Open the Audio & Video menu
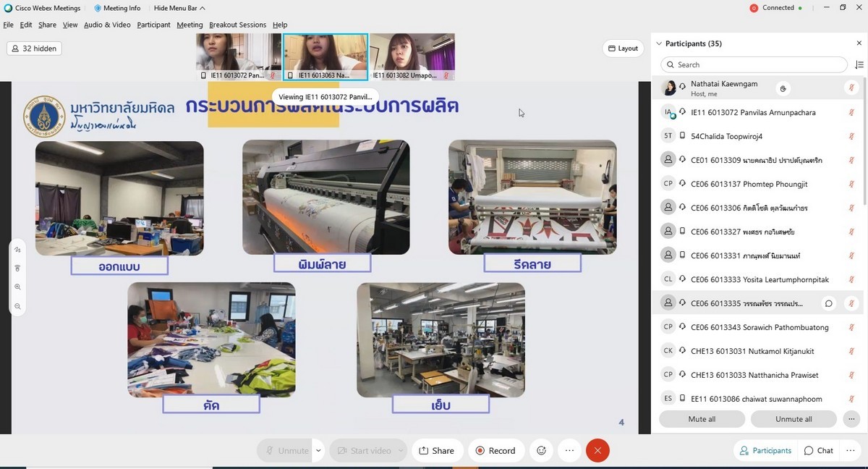This screenshot has width=868, height=469. point(107,25)
